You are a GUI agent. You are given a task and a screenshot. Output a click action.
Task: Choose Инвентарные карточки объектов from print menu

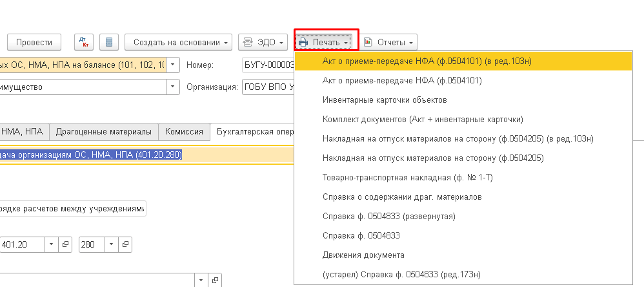click(385, 100)
